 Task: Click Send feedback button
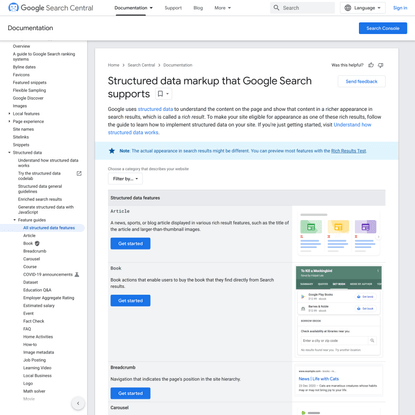pos(361,81)
